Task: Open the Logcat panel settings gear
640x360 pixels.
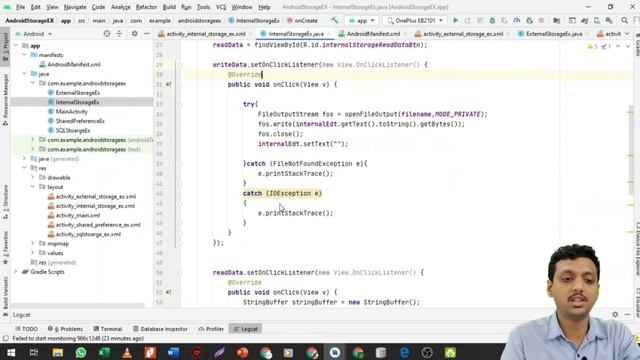Action: (615, 314)
